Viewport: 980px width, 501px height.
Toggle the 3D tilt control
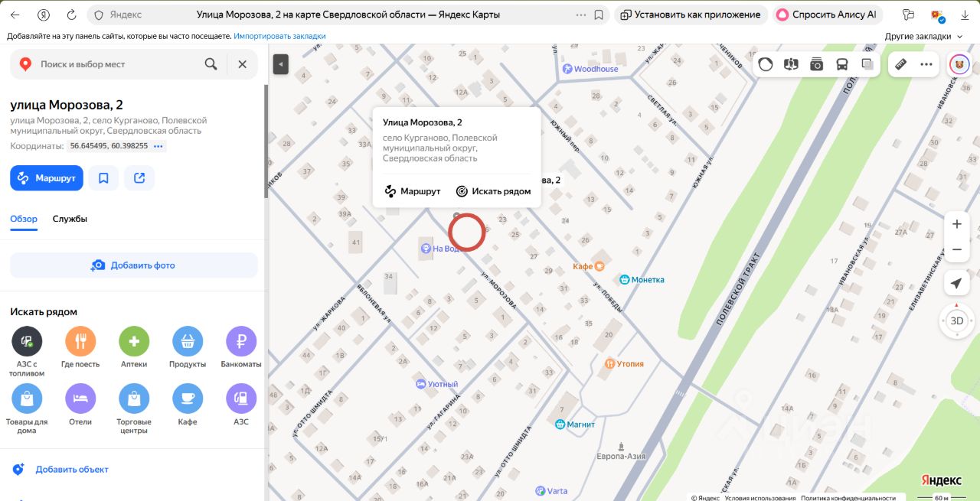pos(956,320)
